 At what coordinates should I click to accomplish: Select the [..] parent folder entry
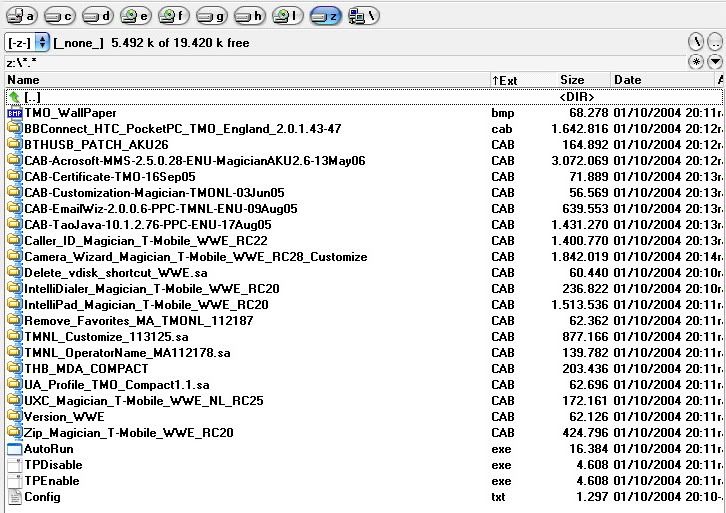point(32,97)
